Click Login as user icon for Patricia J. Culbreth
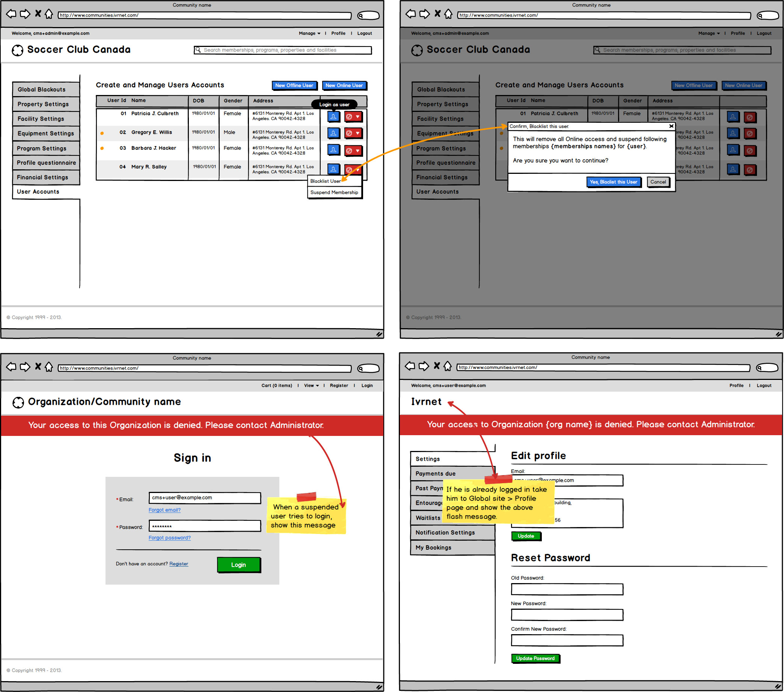 (333, 117)
